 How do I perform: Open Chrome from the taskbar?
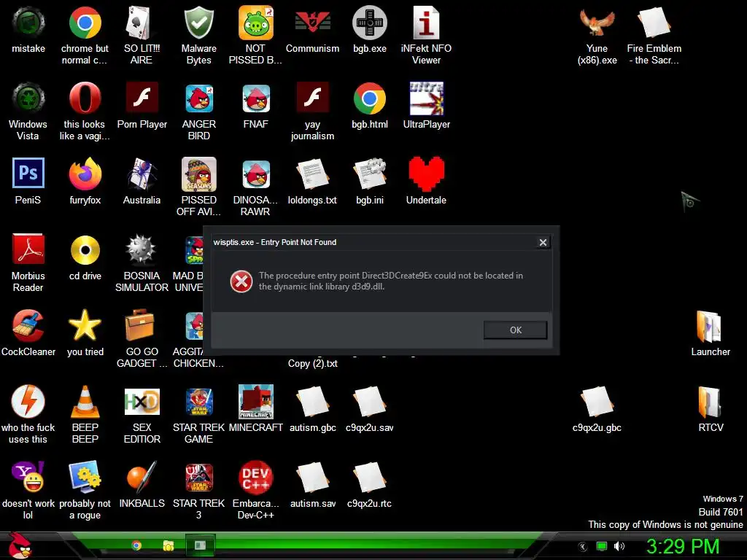click(x=136, y=545)
